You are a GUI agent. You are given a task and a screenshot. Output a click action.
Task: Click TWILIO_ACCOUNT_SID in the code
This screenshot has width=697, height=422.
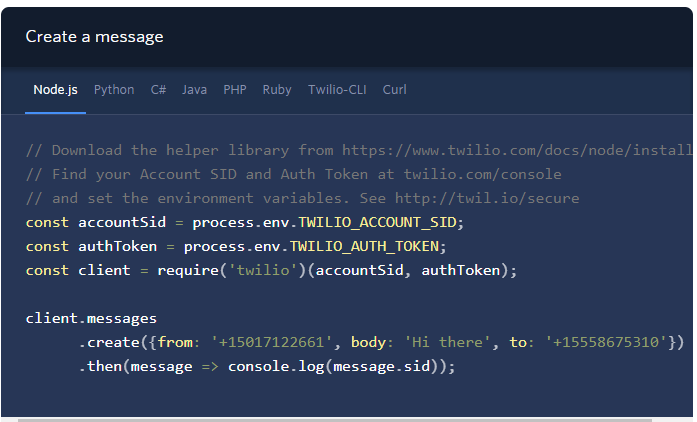377,222
